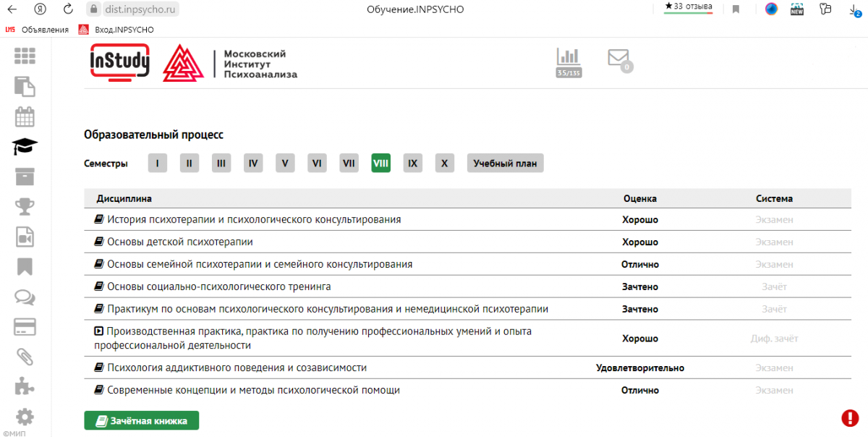This screenshot has width=868, height=437.
Task: Switch to semester X
Action: pyautogui.click(x=444, y=163)
